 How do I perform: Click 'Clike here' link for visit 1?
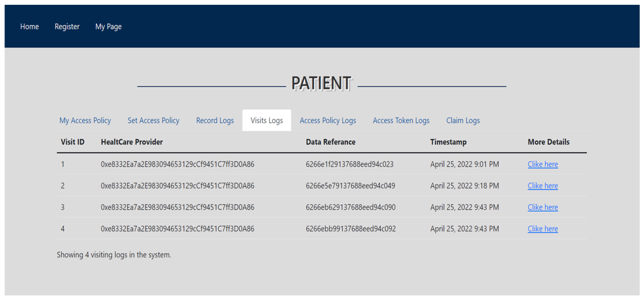click(543, 164)
